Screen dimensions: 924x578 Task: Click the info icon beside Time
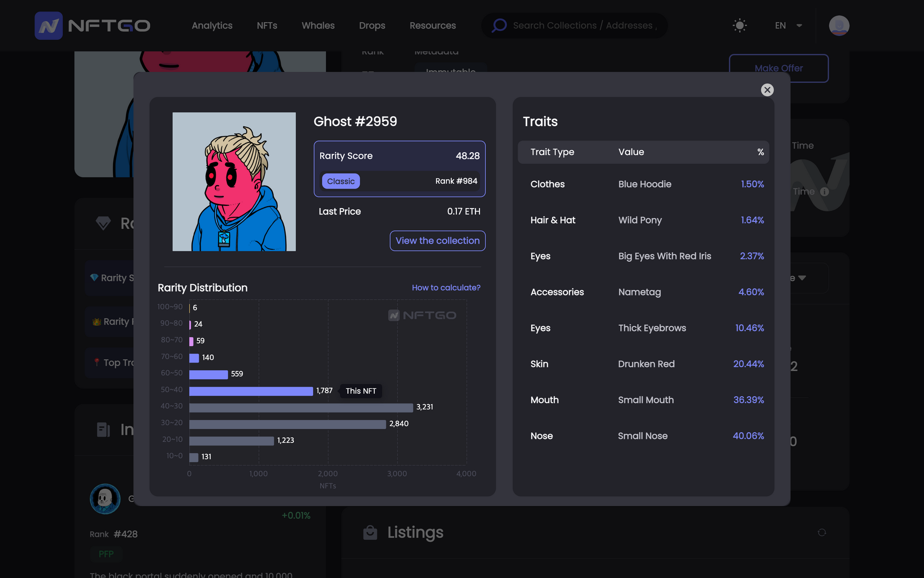coord(825,191)
